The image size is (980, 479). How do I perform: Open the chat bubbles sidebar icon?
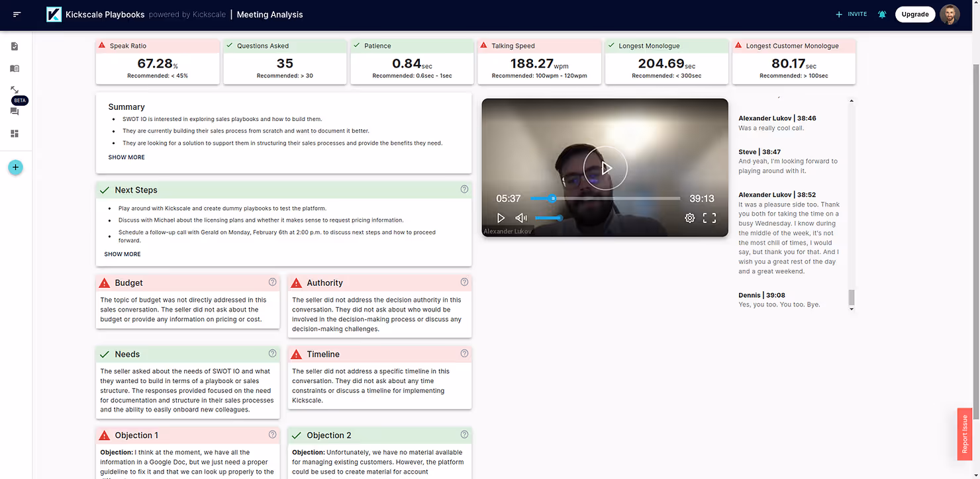(x=15, y=112)
